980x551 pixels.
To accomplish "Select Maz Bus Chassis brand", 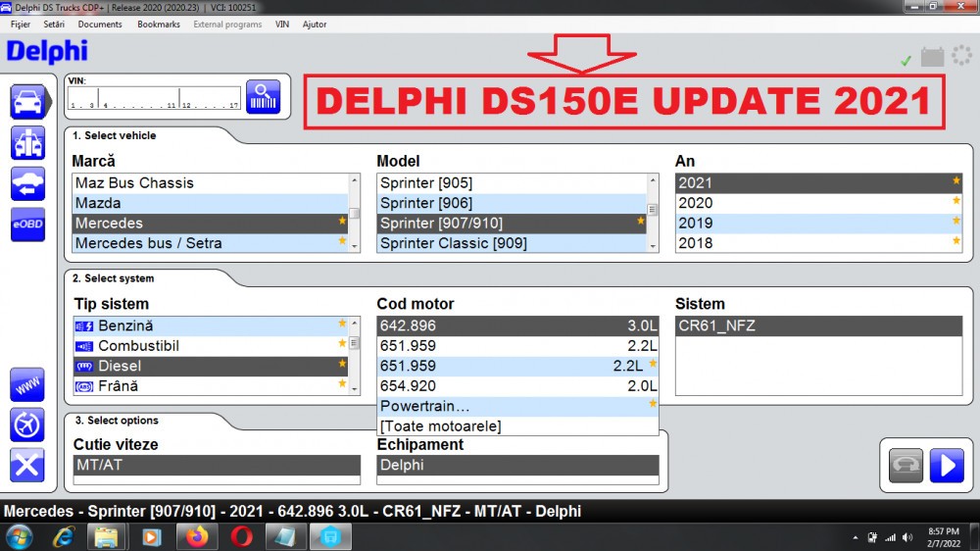I will click(211, 183).
